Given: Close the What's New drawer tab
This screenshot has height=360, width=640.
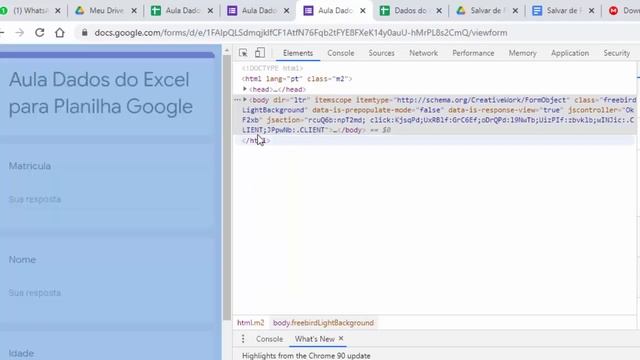Looking at the screenshot, I should [341, 338].
